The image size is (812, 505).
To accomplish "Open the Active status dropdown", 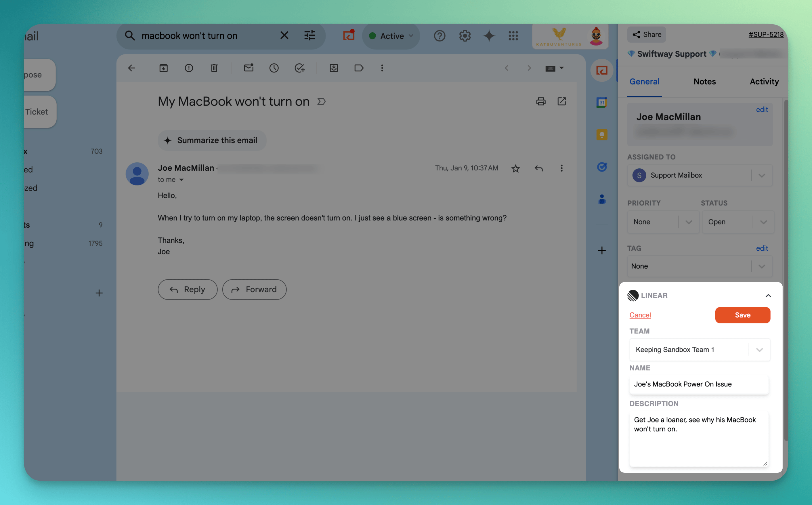I will tap(391, 36).
